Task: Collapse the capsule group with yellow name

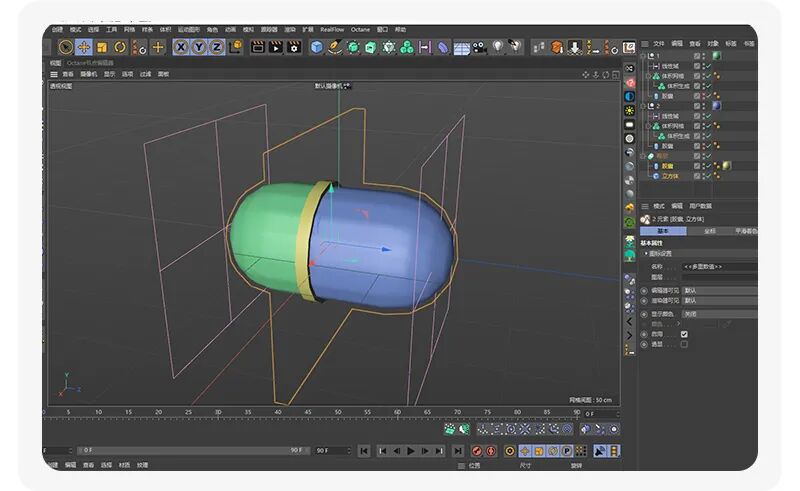Action: (643, 156)
